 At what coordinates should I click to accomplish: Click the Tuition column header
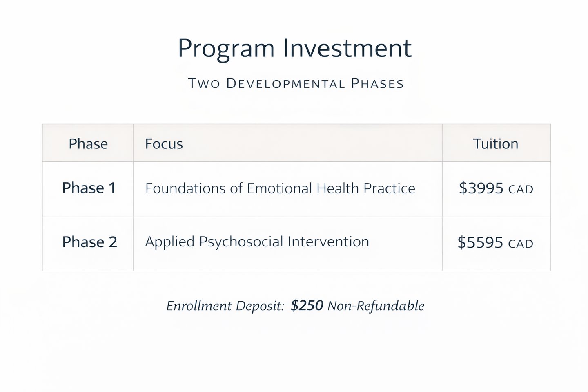[x=495, y=144]
